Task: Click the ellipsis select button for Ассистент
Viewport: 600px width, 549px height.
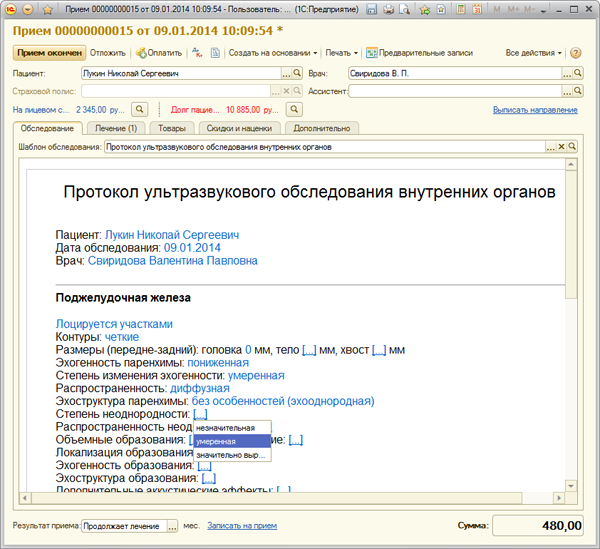Action: coord(567,91)
